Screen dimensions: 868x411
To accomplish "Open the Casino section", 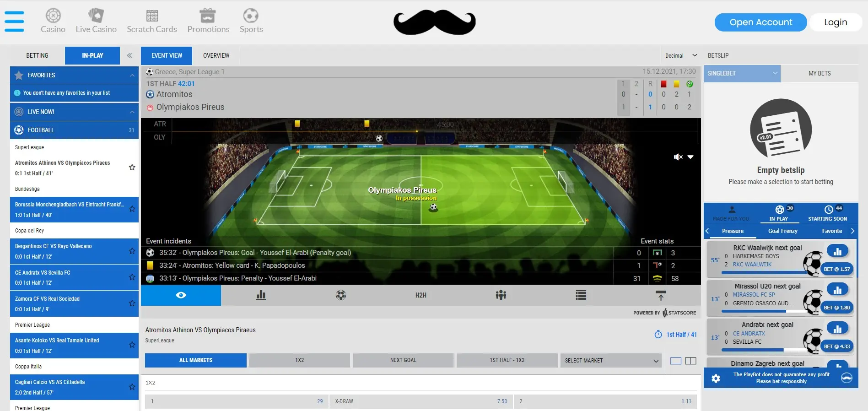I will tap(53, 21).
